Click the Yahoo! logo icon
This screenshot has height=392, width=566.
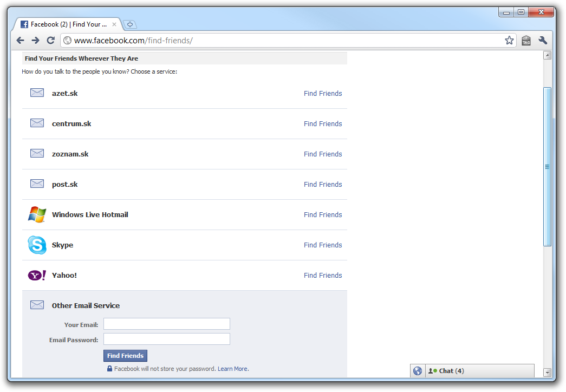37,276
